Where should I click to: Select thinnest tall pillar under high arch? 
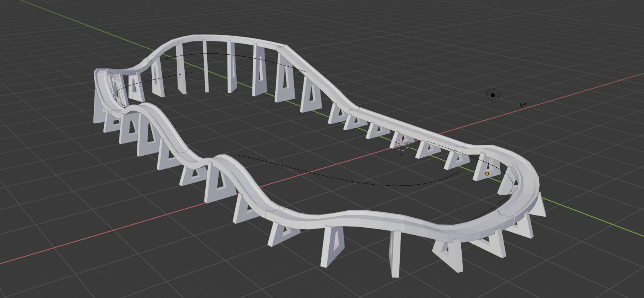click(205, 66)
